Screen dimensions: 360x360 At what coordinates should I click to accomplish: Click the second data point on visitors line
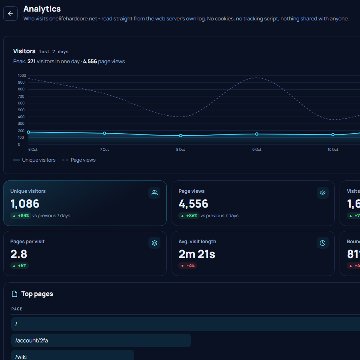[x=104, y=133]
